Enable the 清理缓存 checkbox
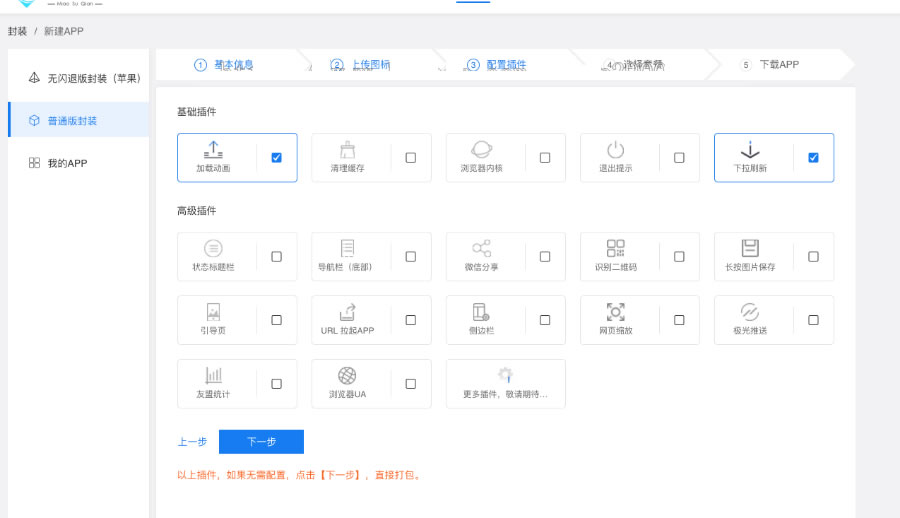Viewport: 900px width, 518px height. click(410, 157)
